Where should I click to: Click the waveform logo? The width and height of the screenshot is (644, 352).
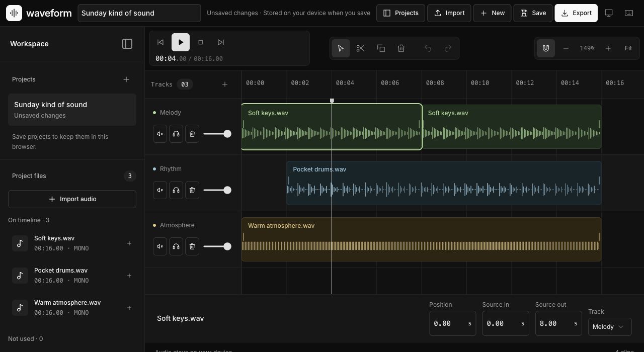click(x=39, y=13)
